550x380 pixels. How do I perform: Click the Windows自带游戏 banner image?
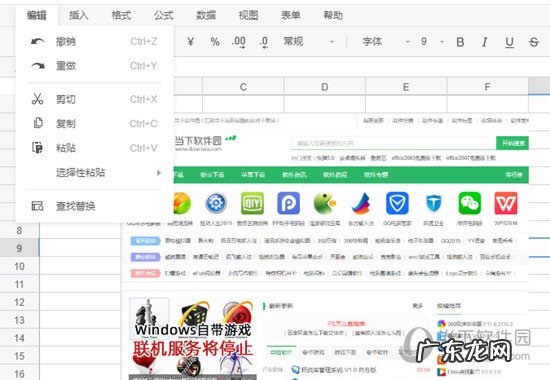192,338
